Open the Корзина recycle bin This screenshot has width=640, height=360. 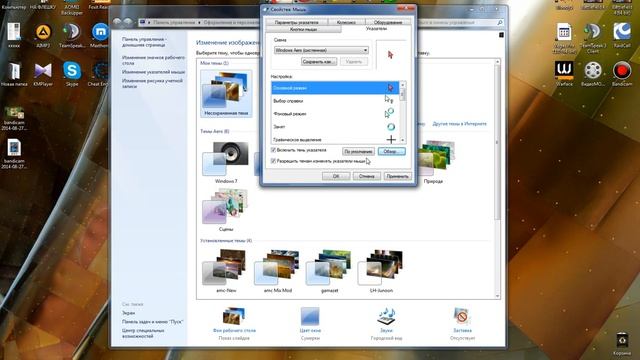[x=622, y=344]
